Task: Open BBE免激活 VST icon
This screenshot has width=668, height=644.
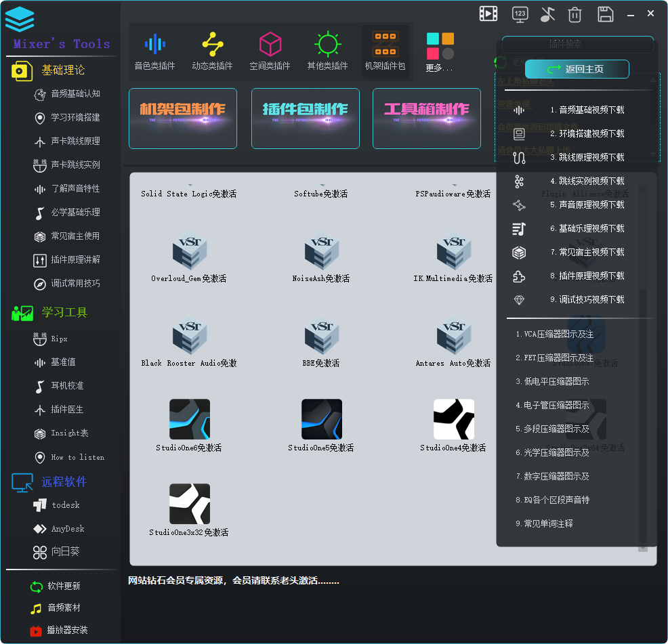Action: [x=322, y=335]
